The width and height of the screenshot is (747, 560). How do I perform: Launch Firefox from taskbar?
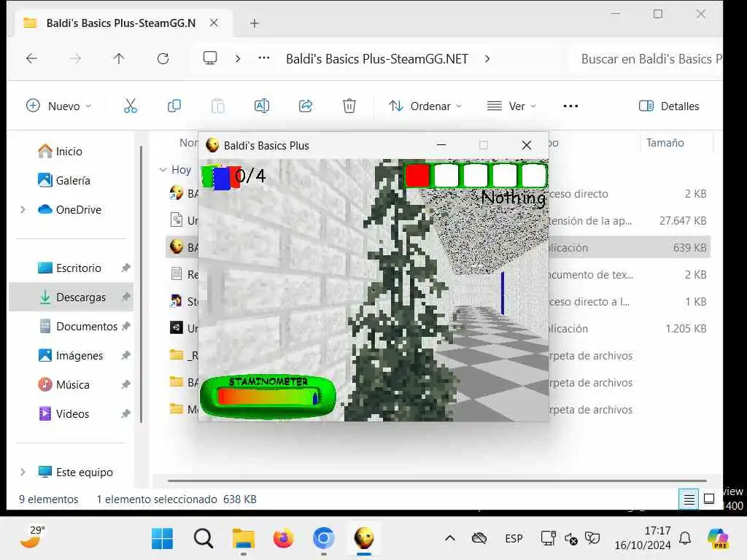[x=284, y=539]
